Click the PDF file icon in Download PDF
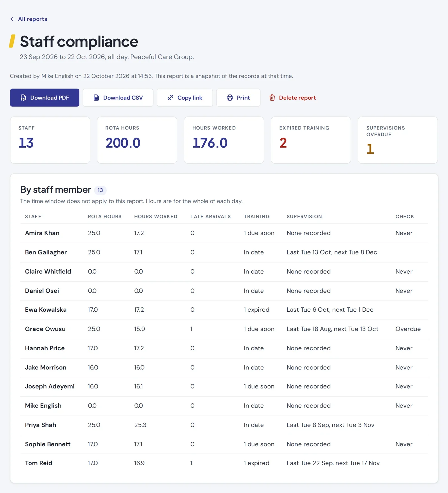The width and height of the screenshot is (448, 493). point(23,98)
